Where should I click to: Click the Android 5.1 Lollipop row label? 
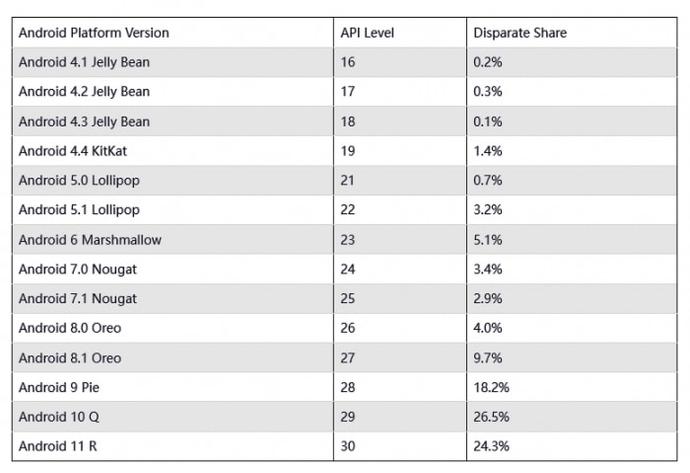pyautogui.click(x=79, y=210)
